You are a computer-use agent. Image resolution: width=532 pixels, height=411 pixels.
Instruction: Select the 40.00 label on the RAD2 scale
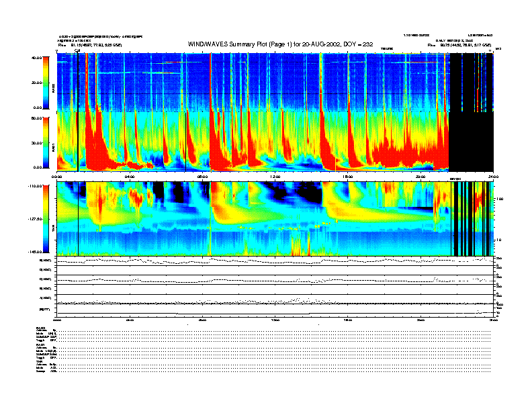(x=36, y=58)
